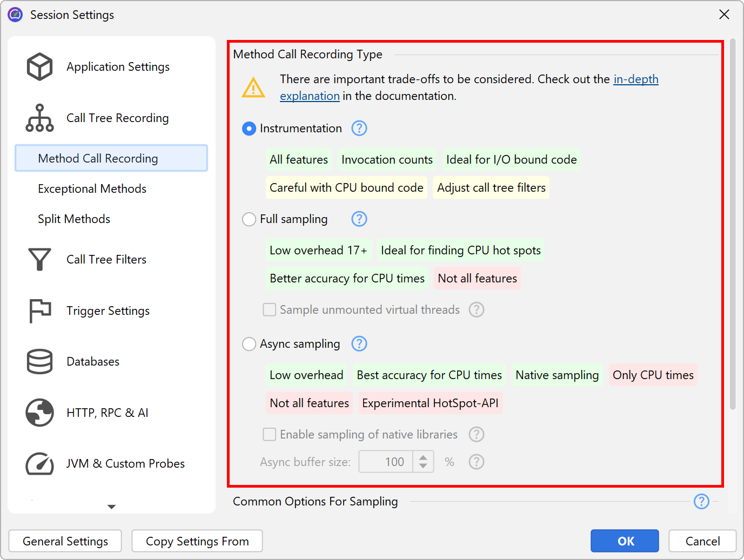Click the Copy Settings From button

(197, 541)
